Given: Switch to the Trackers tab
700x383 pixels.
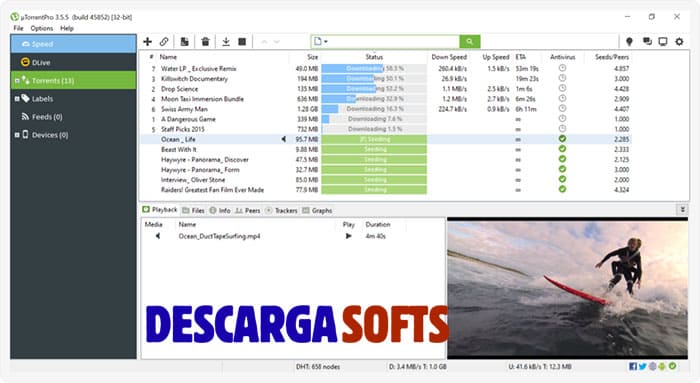Looking at the screenshot, I should (x=282, y=210).
